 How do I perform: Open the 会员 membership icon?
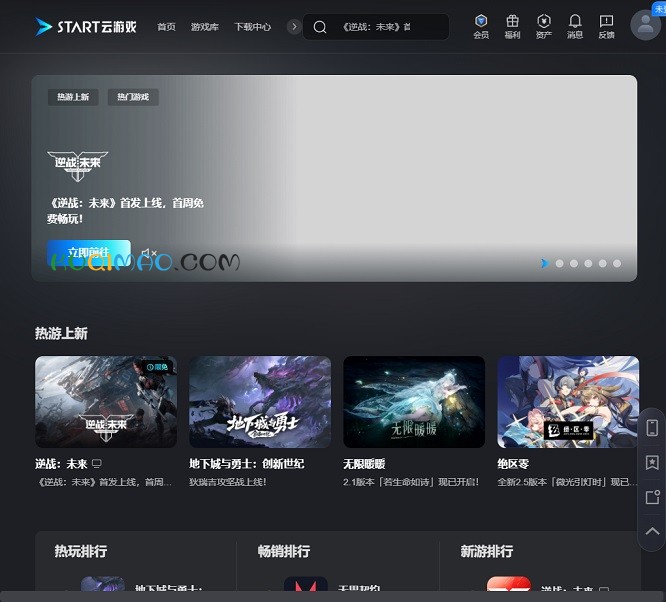coord(481,26)
